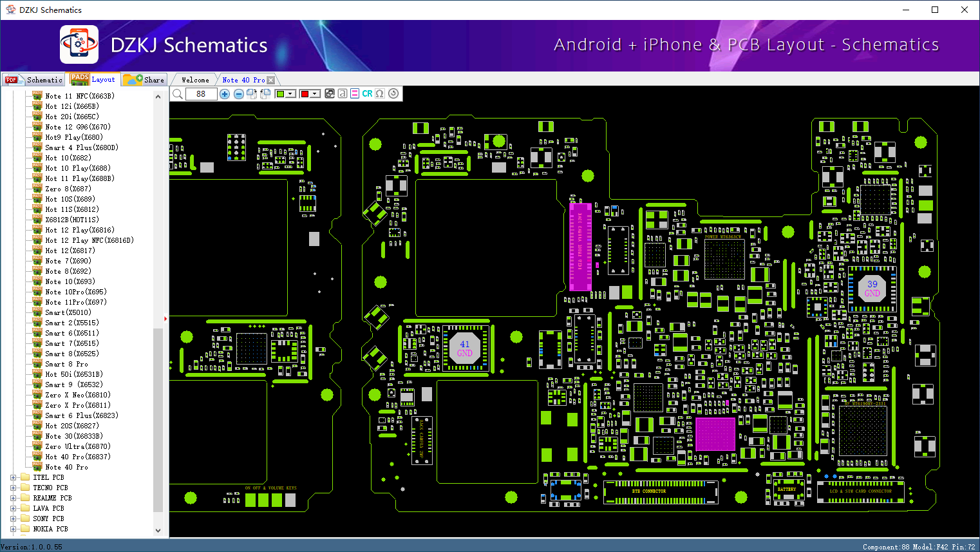Toggle the Omega resistance icon
The image size is (980, 552).
[x=380, y=93]
